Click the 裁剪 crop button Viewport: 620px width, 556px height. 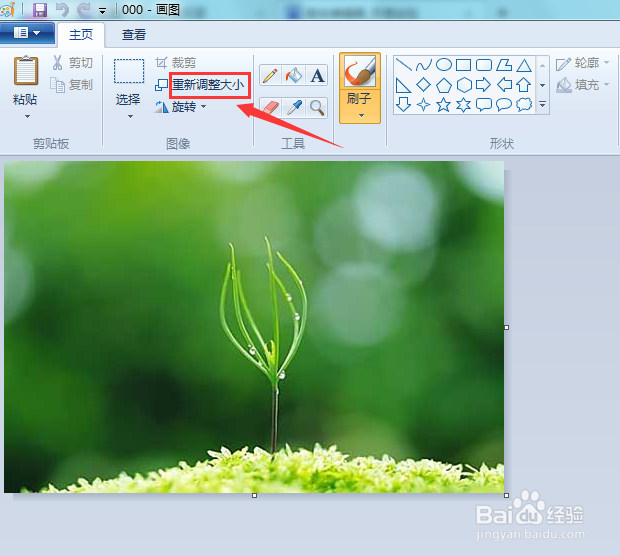176,62
